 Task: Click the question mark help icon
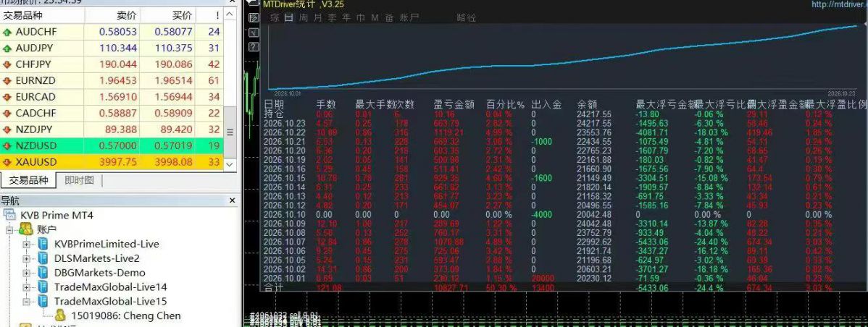pyautogui.click(x=253, y=48)
